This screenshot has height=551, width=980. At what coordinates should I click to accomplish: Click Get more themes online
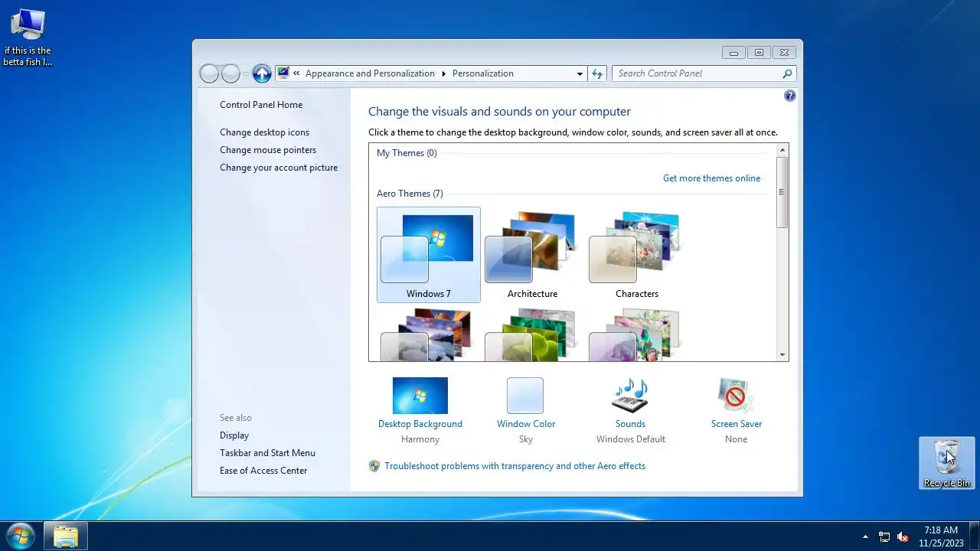pos(712,178)
